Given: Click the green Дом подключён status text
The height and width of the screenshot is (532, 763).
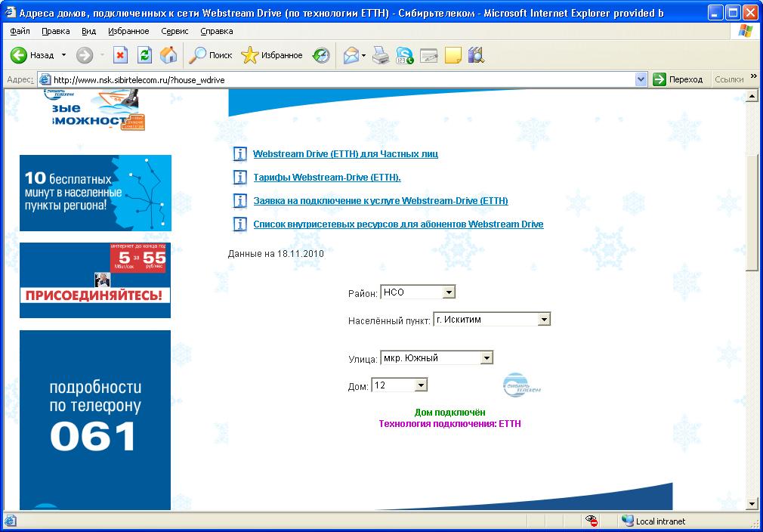Looking at the screenshot, I should point(449,413).
